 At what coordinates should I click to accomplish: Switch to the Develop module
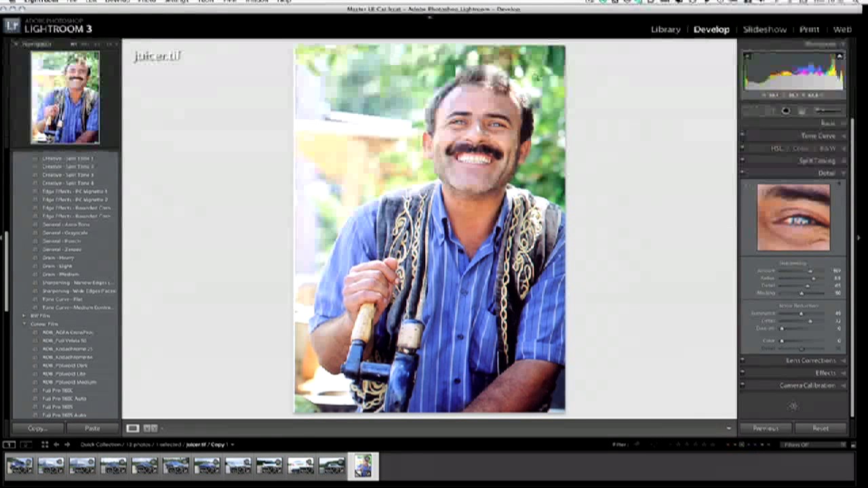click(711, 29)
